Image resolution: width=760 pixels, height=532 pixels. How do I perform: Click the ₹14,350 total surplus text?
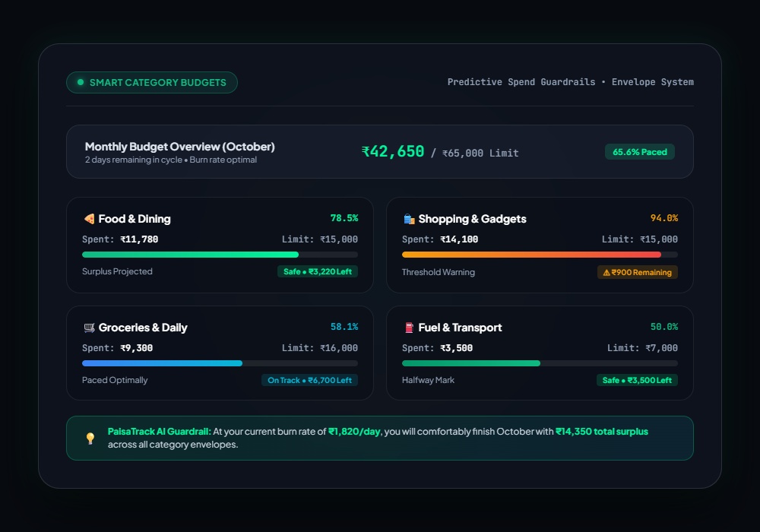(601, 432)
